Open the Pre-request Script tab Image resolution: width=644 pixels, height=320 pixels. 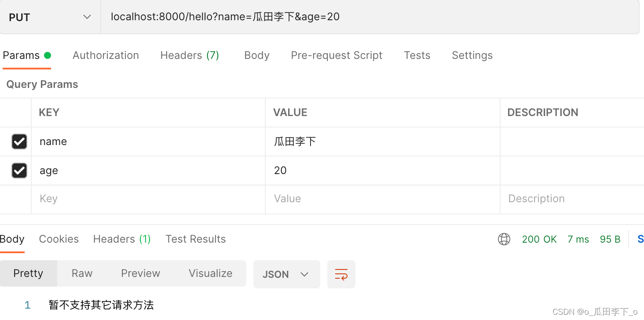click(337, 55)
